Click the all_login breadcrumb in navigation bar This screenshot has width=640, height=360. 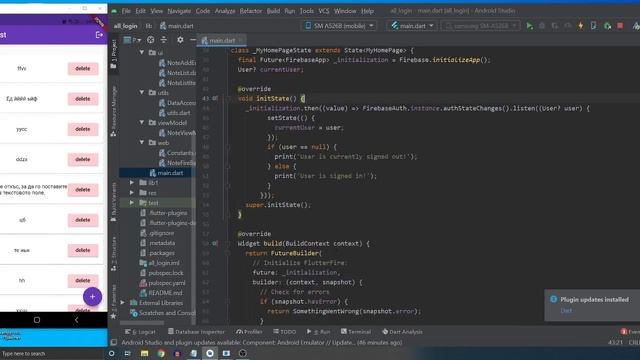[125, 26]
